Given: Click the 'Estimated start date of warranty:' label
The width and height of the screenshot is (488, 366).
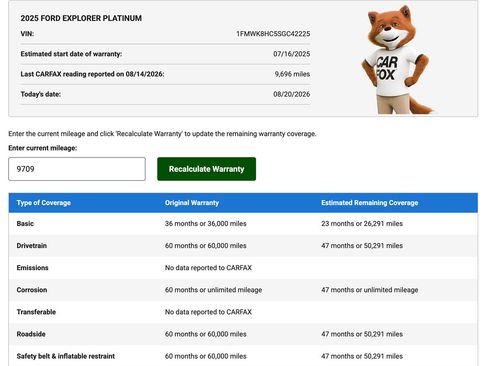Looking at the screenshot, I should pyautogui.click(x=71, y=54).
